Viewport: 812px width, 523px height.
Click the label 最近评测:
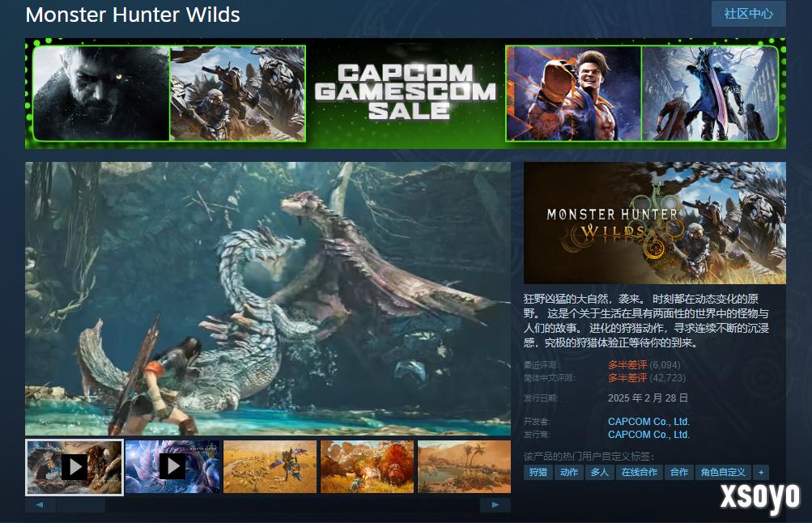click(x=542, y=365)
